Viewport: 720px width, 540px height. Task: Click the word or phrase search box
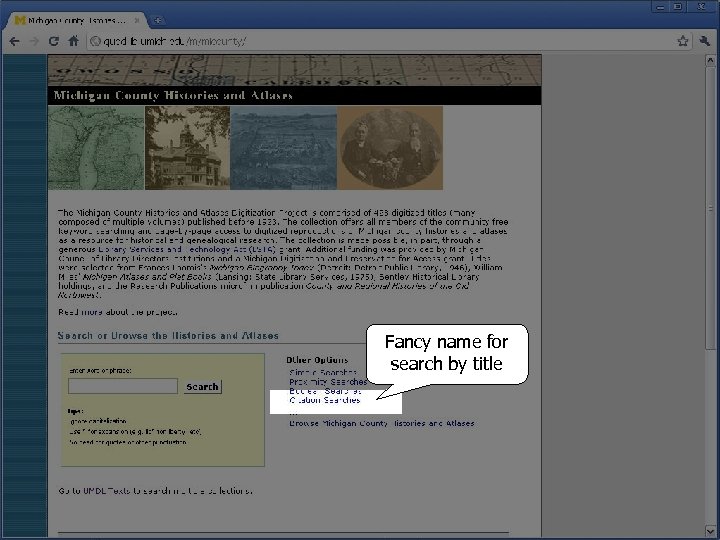(123, 386)
